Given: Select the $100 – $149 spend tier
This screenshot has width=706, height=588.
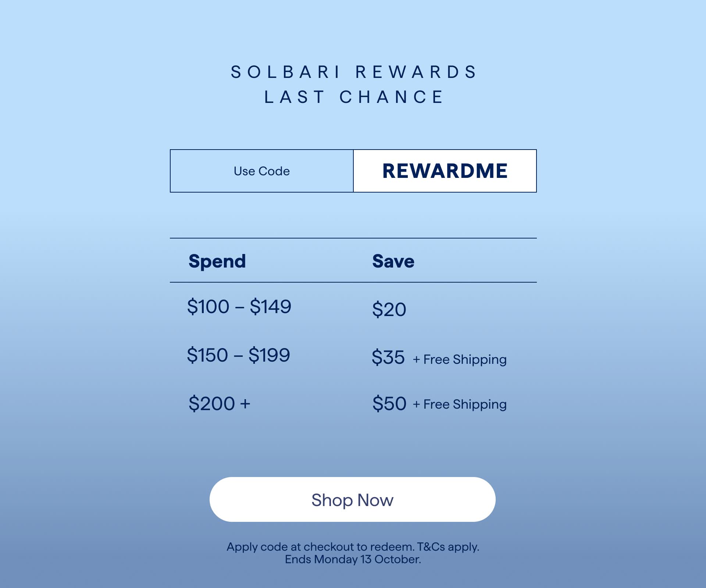Looking at the screenshot, I should (239, 306).
